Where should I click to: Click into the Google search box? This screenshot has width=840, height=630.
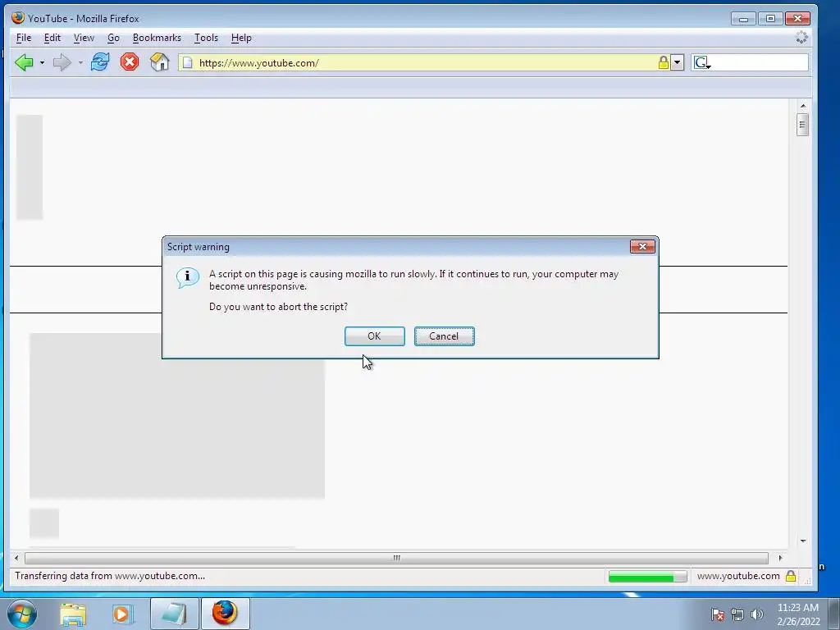[760, 62]
